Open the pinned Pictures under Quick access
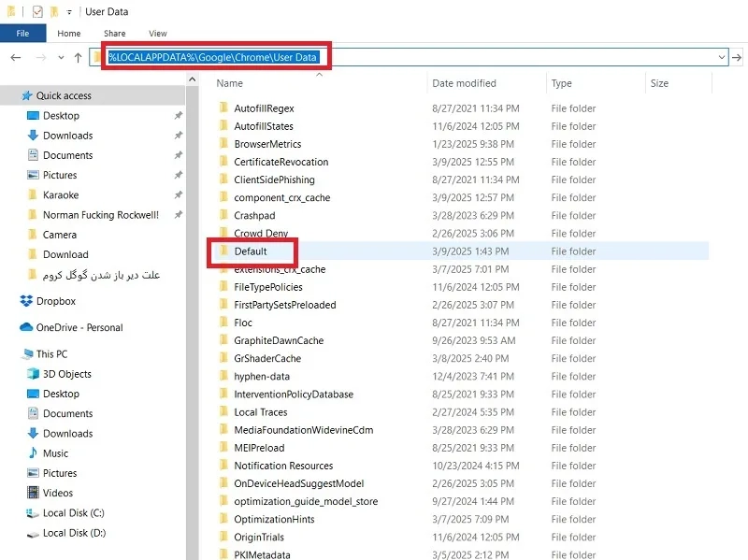 pyautogui.click(x=60, y=176)
